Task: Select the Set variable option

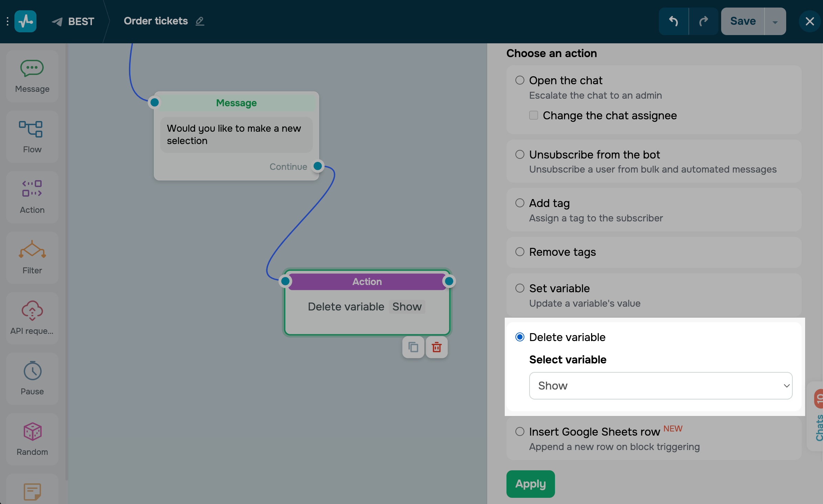Action: (520, 288)
